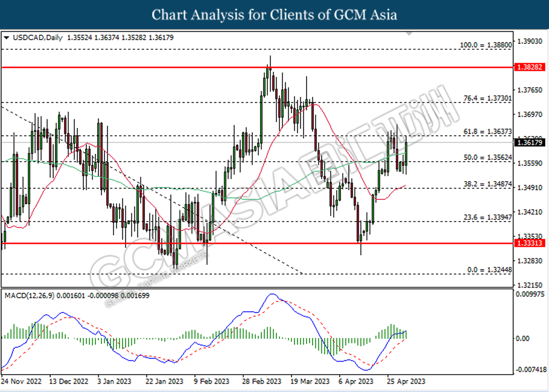Click the '3 Jan 2023' date label
The image size is (549, 392).
tap(114, 381)
